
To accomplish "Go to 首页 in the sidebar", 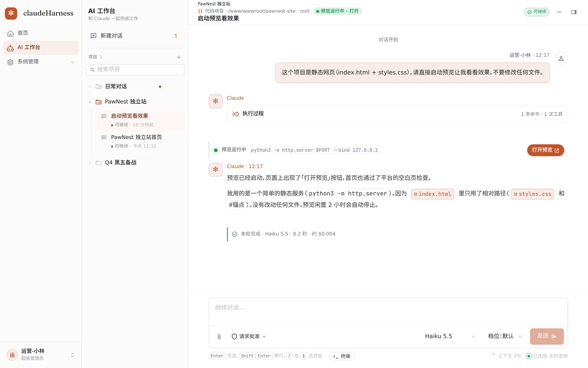I will tap(40, 33).
